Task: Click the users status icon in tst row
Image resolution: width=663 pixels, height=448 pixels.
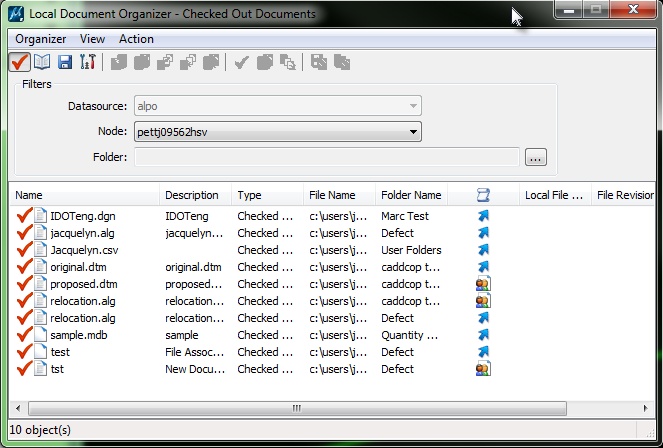Action: [483, 369]
